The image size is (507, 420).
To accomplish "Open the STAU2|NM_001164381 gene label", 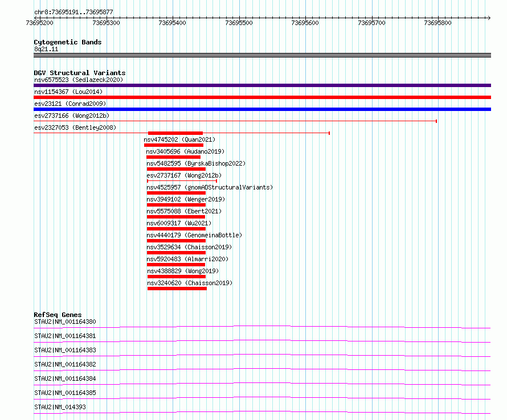I will pyautogui.click(x=65, y=336).
